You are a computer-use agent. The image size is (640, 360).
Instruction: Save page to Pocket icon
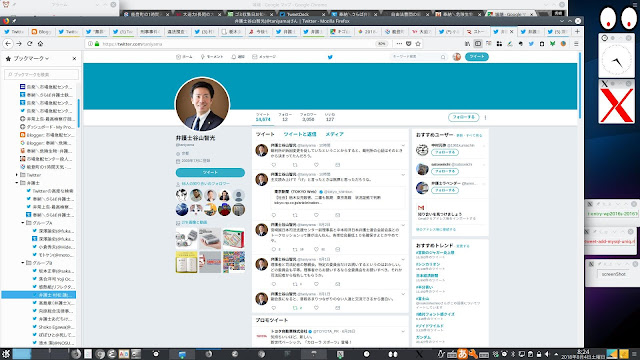coord(409,44)
